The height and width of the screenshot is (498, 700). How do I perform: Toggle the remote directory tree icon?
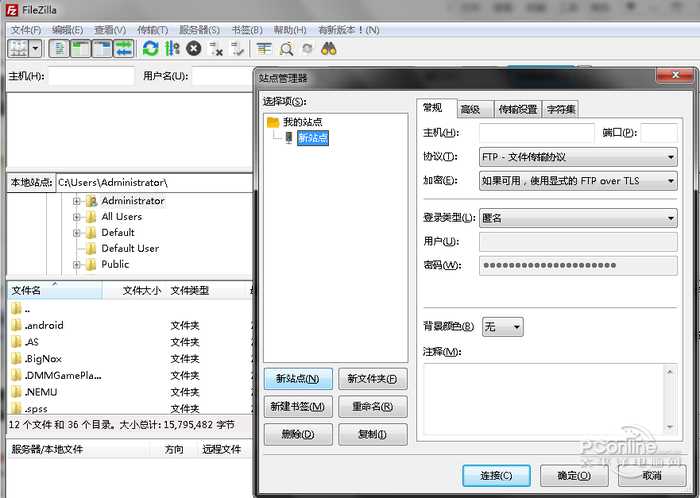point(102,48)
